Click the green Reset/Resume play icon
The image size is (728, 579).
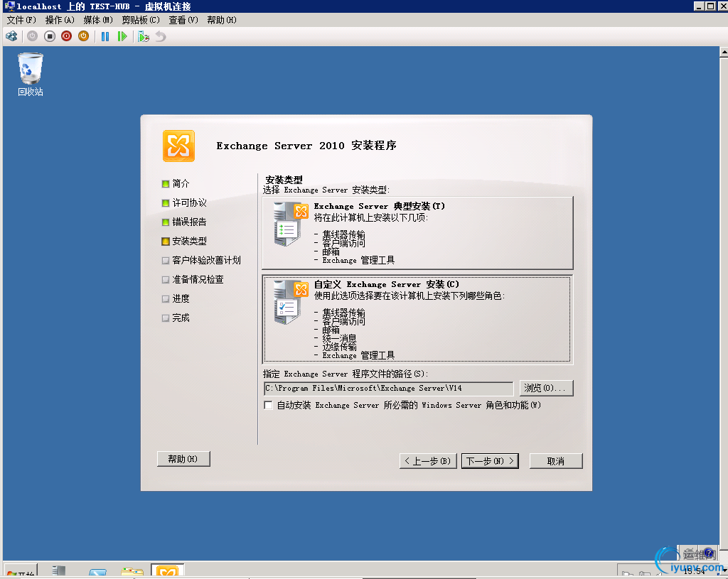pyautogui.click(x=122, y=36)
